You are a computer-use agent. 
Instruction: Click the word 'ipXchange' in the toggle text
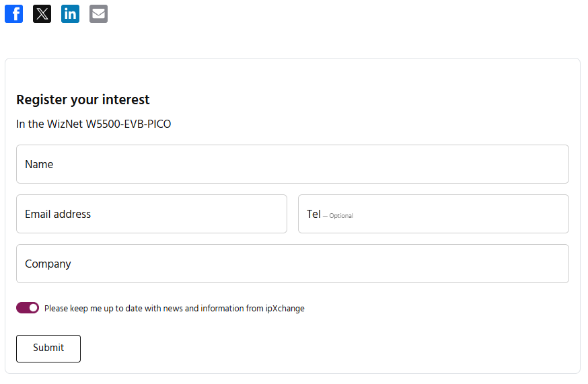pos(285,309)
